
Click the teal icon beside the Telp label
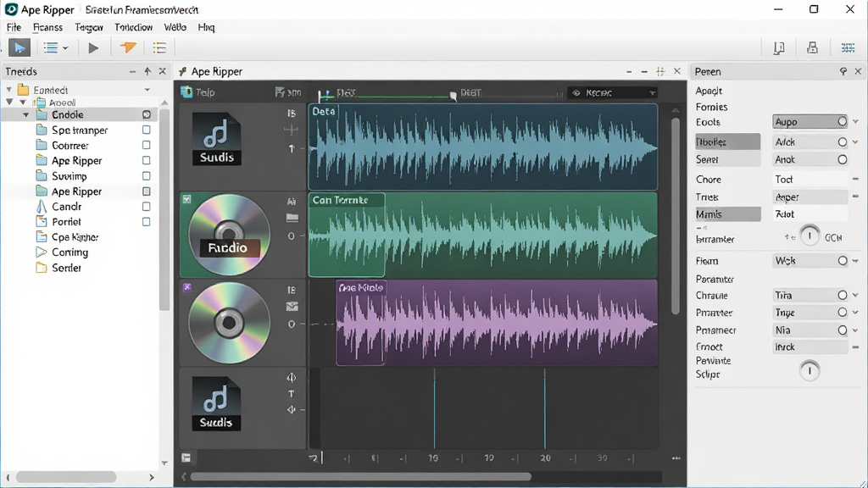coord(186,91)
